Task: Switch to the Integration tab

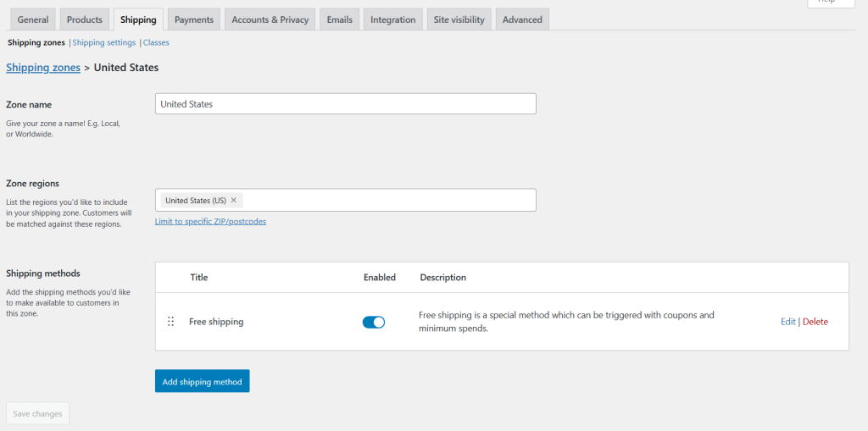Action: click(x=393, y=19)
